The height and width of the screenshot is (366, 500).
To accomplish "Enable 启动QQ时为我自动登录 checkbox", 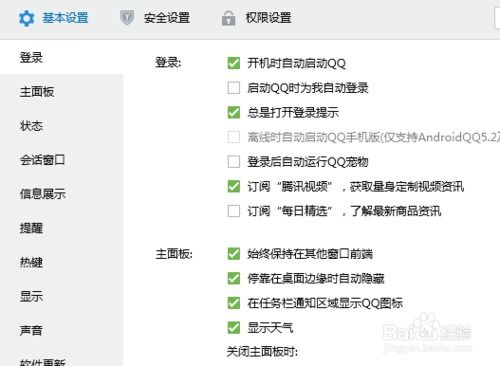I will click(234, 88).
